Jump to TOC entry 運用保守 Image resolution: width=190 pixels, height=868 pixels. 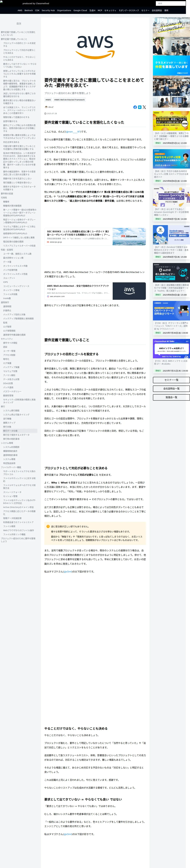(5, 302)
